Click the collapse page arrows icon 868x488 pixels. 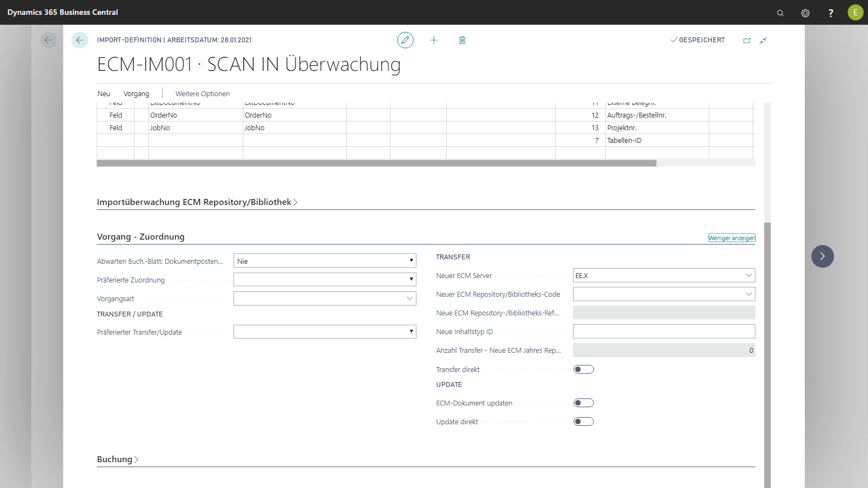[x=763, y=40]
